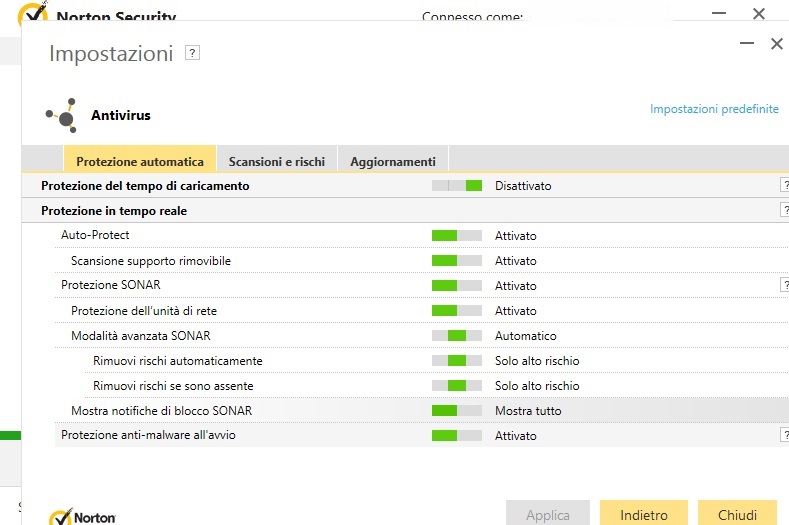The height and width of the screenshot is (525, 789).
Task: Click Norton logo at bottom left
Action: (82, 516)
